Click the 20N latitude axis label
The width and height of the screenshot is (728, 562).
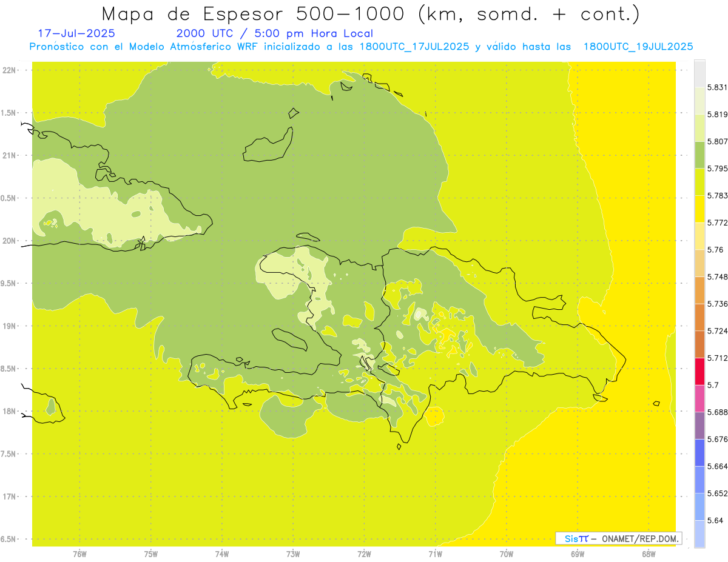pyautogui.click(x=9, y=241)
